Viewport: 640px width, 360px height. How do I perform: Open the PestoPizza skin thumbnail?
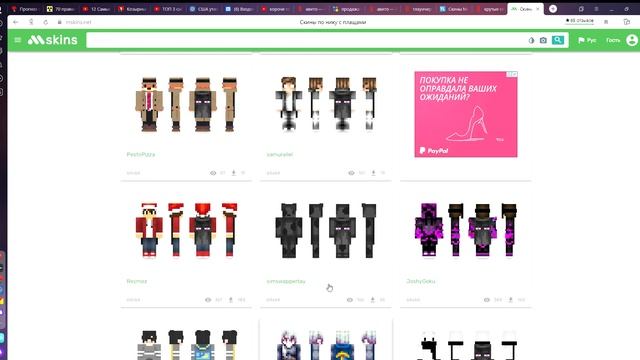coord(186,104)
